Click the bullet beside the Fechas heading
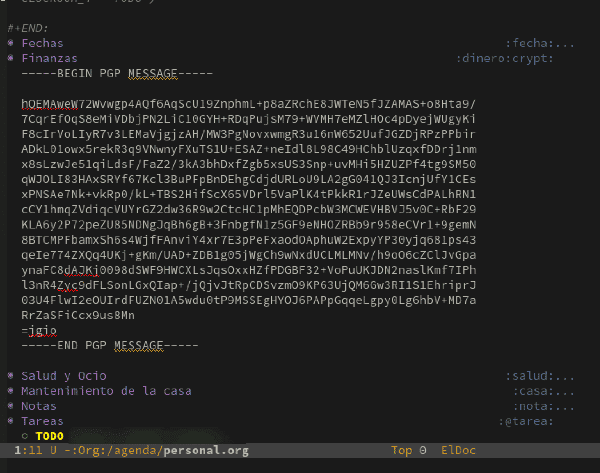This screenshot has height=473, width=600. 11,43
